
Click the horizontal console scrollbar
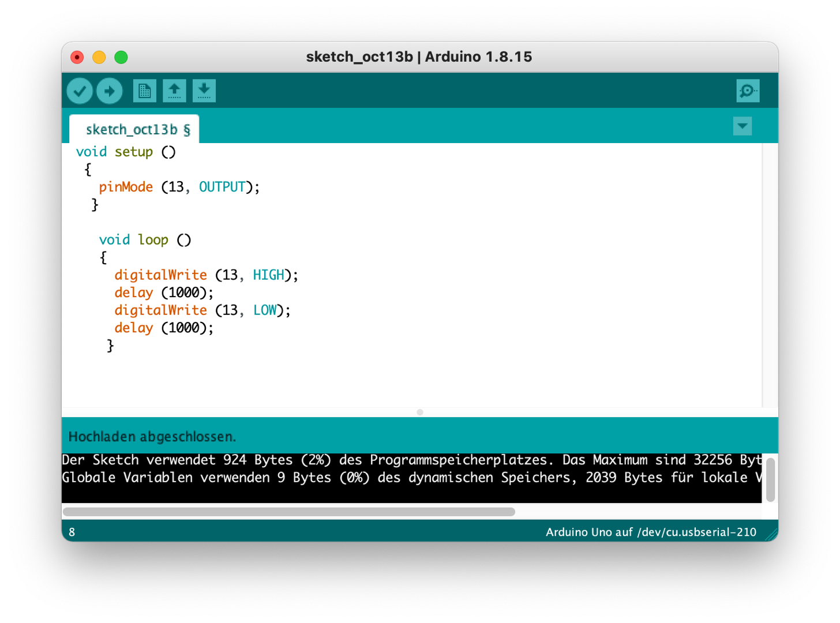(289, 512)
